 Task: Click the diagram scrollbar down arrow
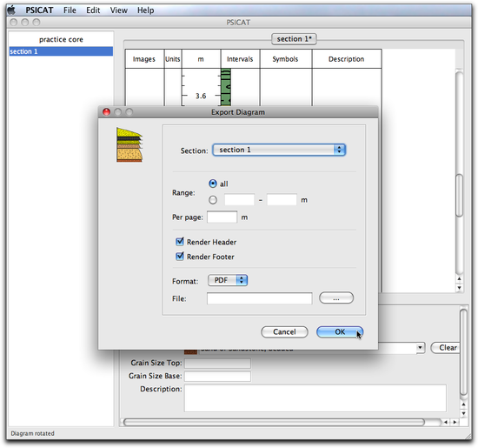[460, 287]
